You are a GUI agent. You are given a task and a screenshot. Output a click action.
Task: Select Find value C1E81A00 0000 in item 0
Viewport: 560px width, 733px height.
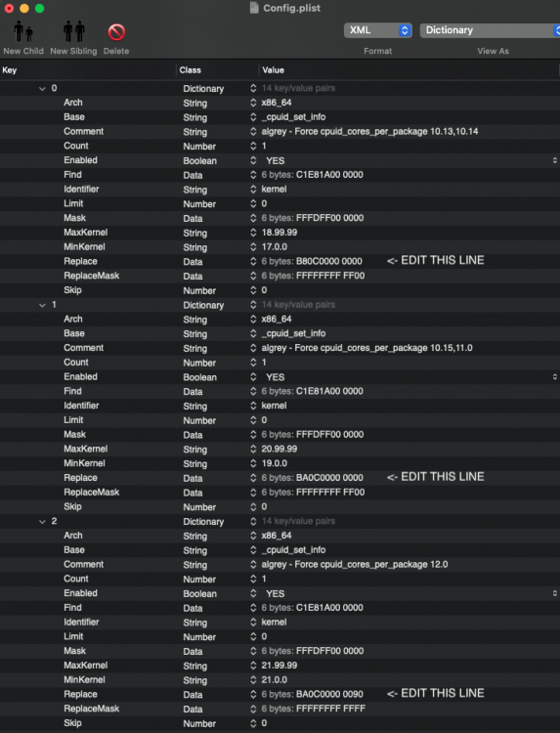point(329,174)
